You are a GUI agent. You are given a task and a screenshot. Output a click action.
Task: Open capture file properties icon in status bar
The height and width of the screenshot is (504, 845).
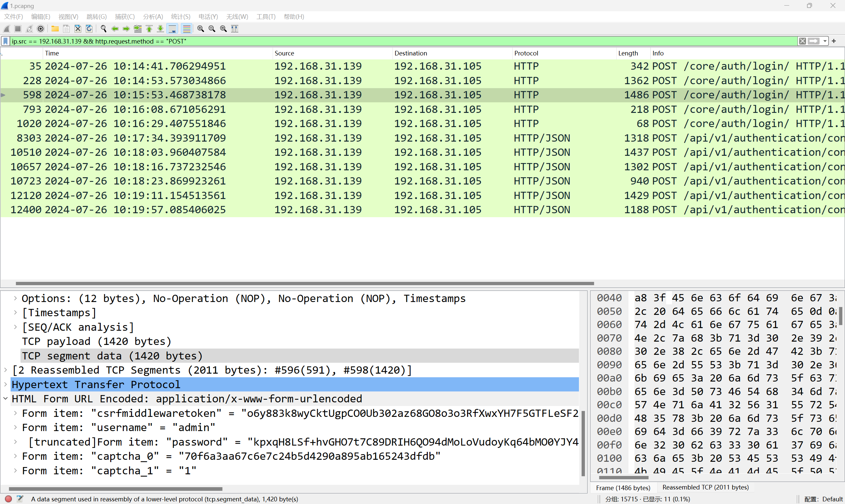coord(20,499)
